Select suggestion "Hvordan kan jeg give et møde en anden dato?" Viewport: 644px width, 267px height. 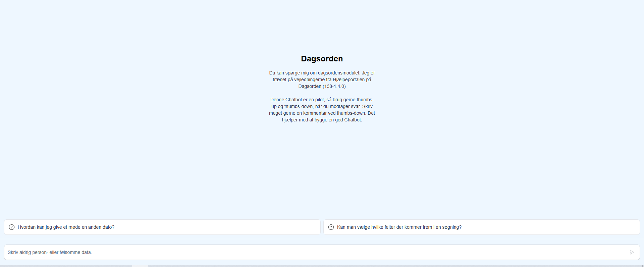coord(66,227)
